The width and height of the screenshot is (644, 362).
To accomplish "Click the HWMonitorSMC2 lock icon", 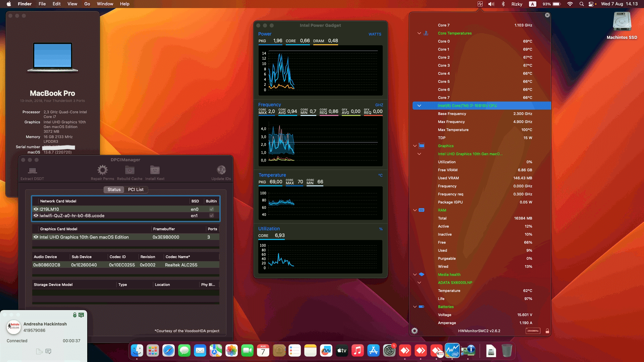I will [547, 331].
